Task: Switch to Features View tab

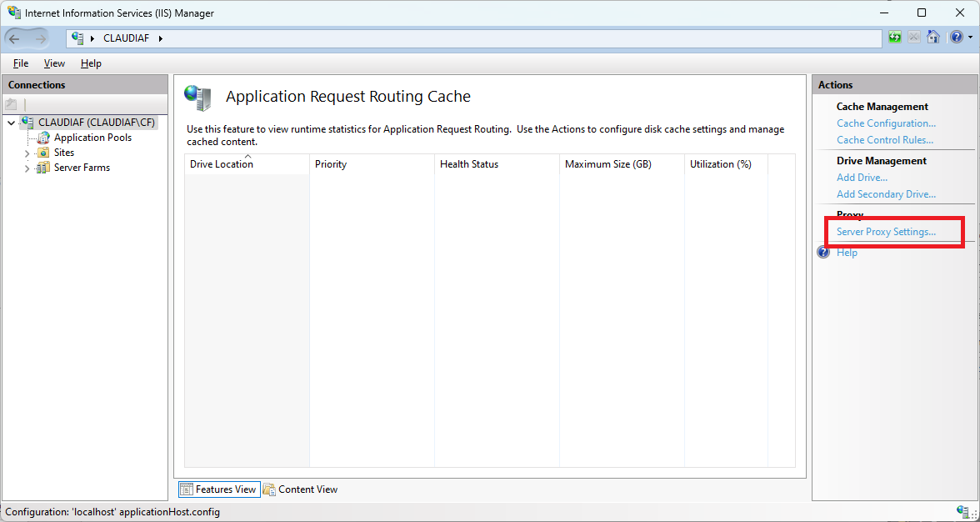Action: click(x=218, y=489)
